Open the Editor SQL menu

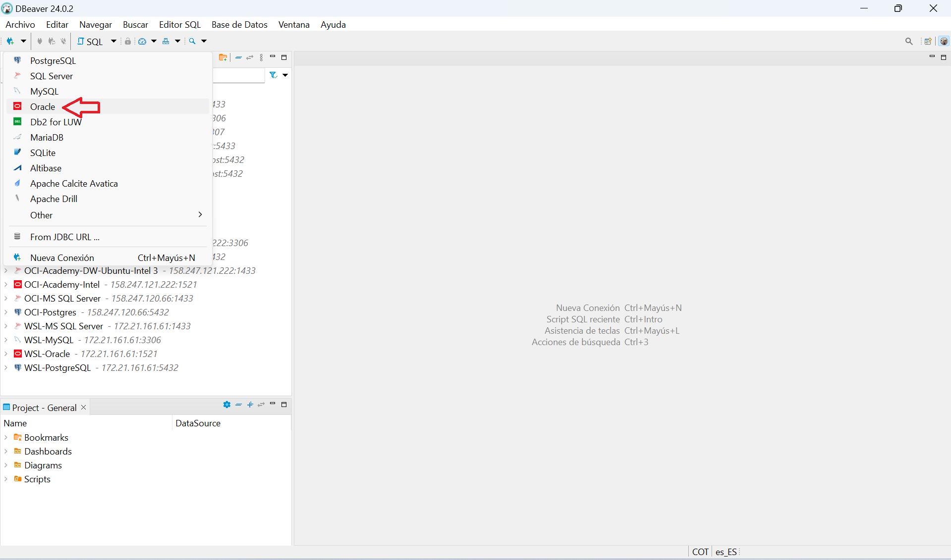click(180, 24)
